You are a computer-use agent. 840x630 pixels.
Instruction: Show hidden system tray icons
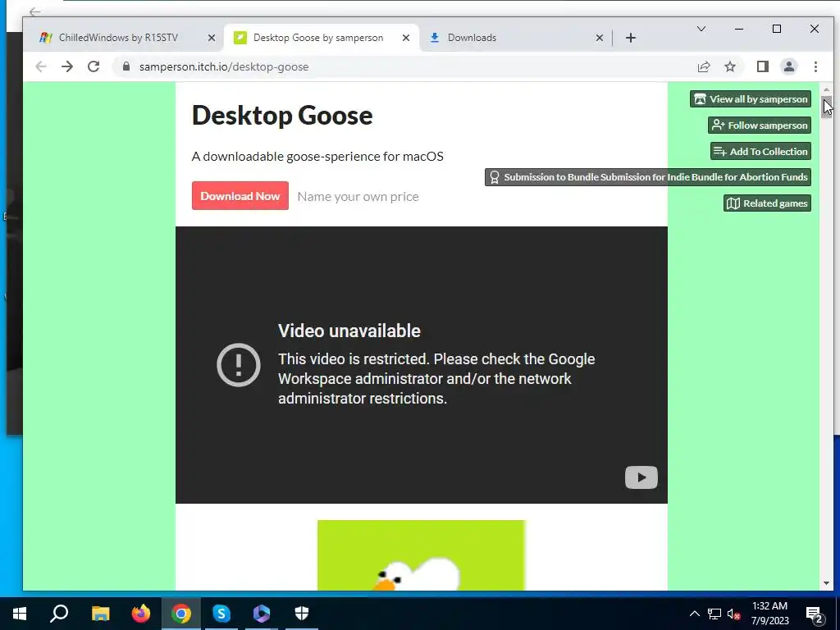(x=694, y=614)
